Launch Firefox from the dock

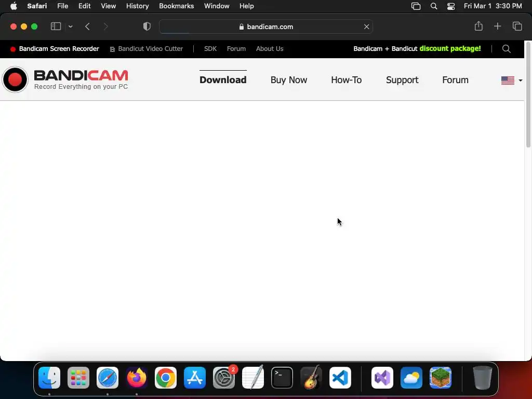pyautogui.click(x=137, y=378)
